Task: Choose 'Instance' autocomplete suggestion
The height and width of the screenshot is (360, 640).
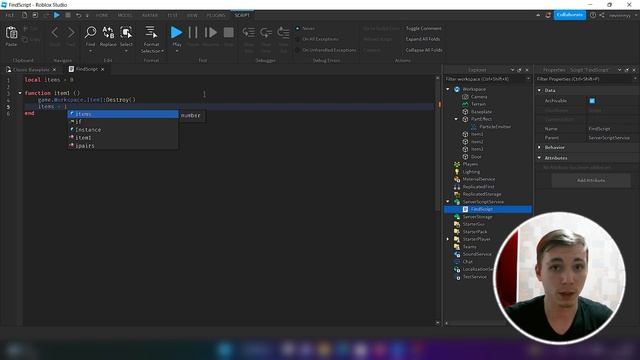Action: coord(123,130)
